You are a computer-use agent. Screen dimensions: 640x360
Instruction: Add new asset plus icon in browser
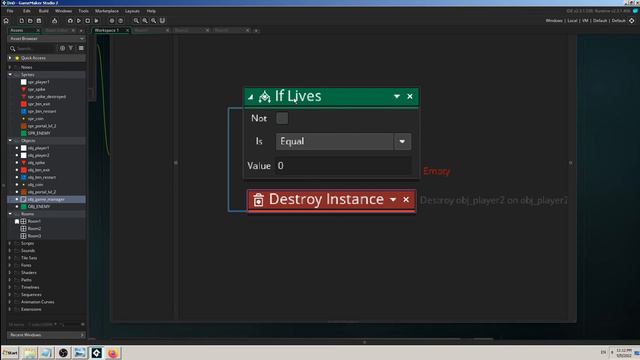[x=62, y=48]
